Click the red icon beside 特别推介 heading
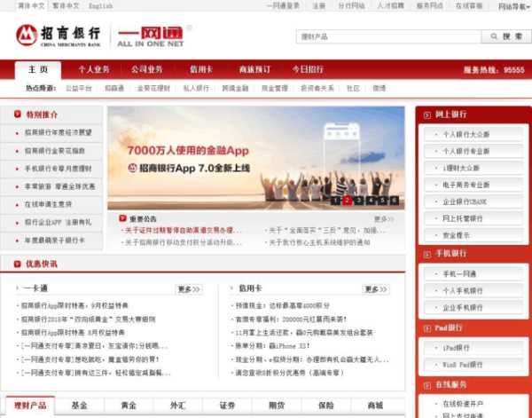The height and width of the screenshot is (418, 532). point(18,114)
